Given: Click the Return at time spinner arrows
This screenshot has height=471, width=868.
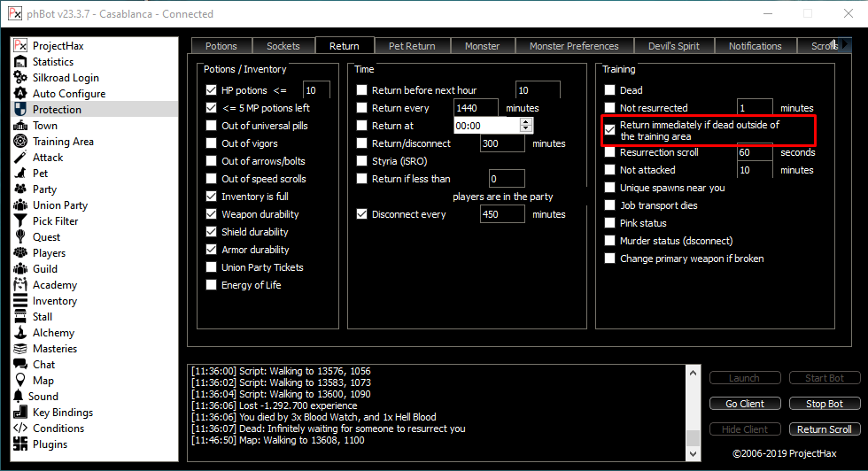Looking at the screenshot, I should [526, 126].
